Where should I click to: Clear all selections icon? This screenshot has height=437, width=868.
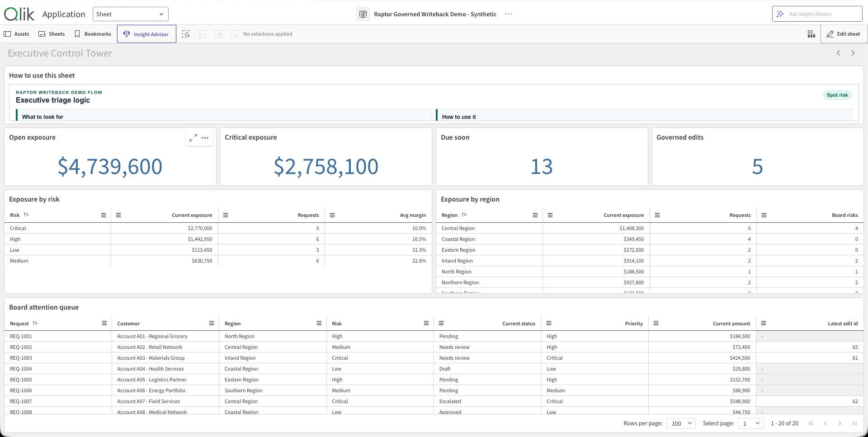[235, 34]
